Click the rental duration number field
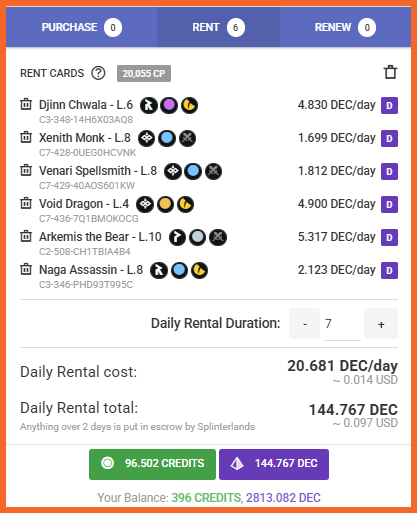The height and width of the screenshot is (513, 417). (x=343, y=324)
